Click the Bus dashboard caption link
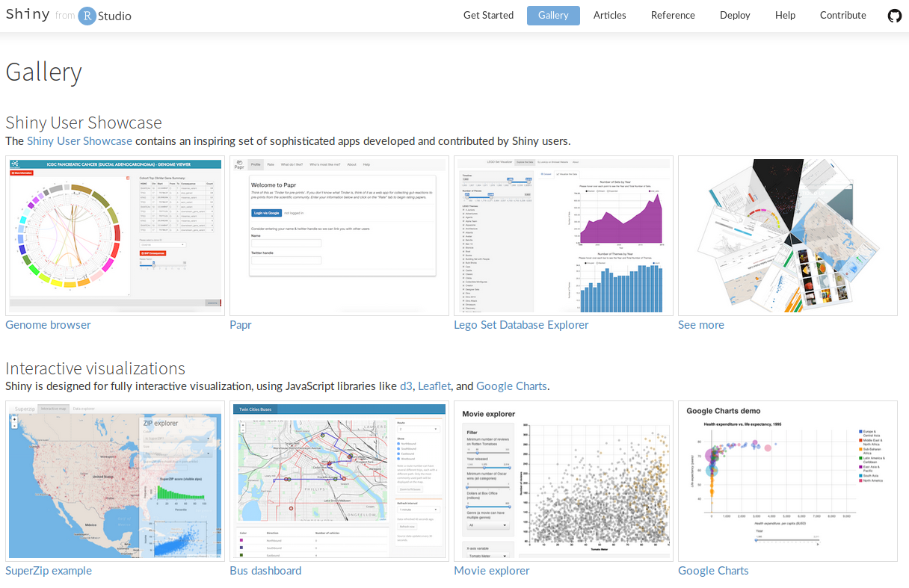This screenshot has height=588, width=909. [265, 571]
